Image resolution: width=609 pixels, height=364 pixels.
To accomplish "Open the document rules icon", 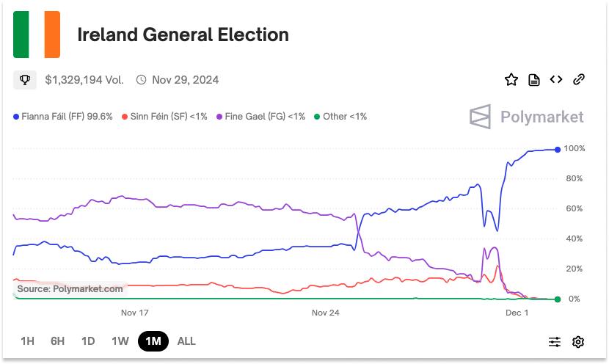I will 534,80.
